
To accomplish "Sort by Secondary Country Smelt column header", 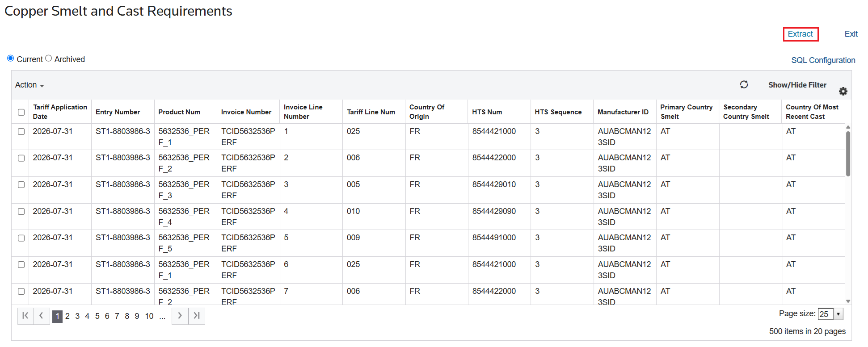I will point(746,112).
